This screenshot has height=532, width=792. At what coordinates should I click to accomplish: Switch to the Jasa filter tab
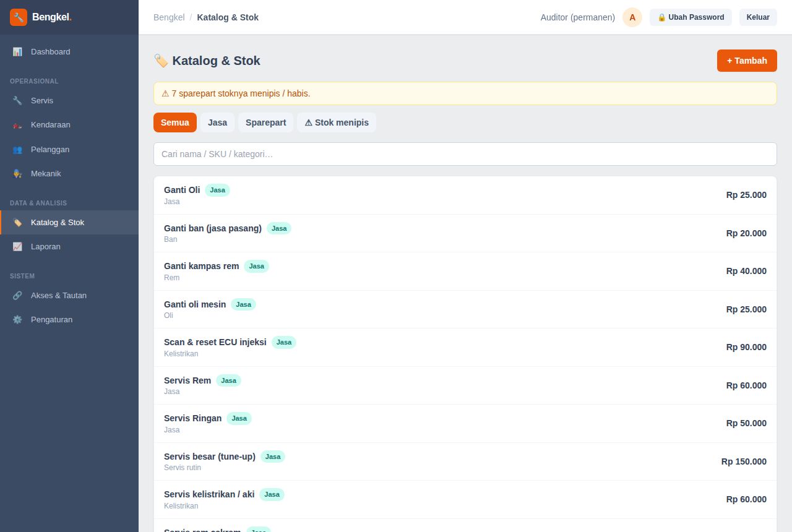click(x=217, y=122)
